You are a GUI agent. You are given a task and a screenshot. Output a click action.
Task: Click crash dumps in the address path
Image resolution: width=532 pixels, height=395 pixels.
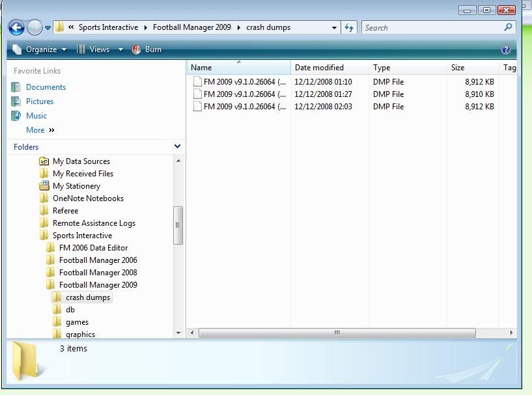268,27
